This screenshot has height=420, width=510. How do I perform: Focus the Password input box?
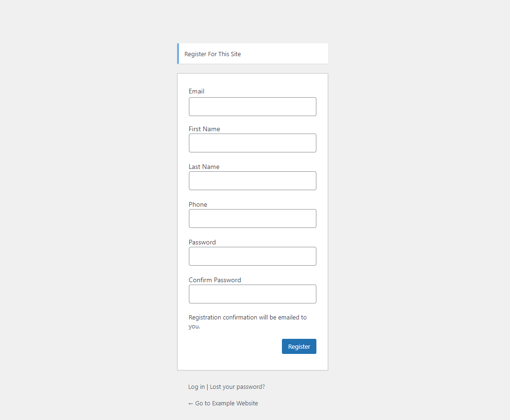(252, 256)
